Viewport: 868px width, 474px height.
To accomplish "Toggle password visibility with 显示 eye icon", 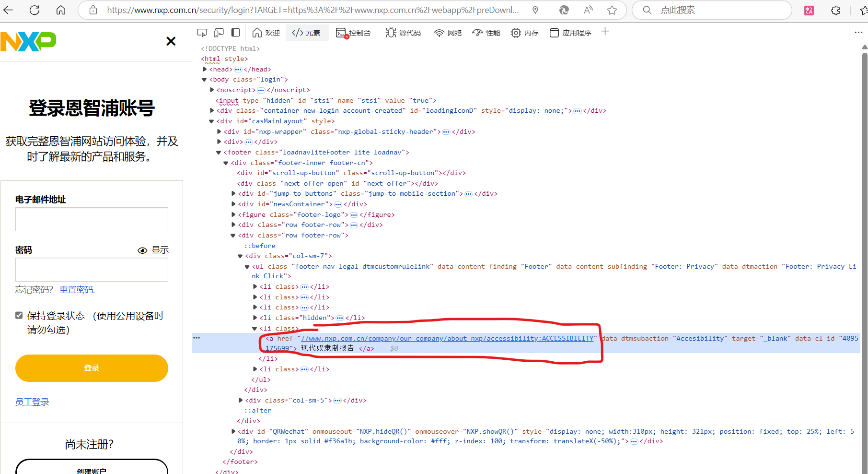I will (x=153, y=250).
